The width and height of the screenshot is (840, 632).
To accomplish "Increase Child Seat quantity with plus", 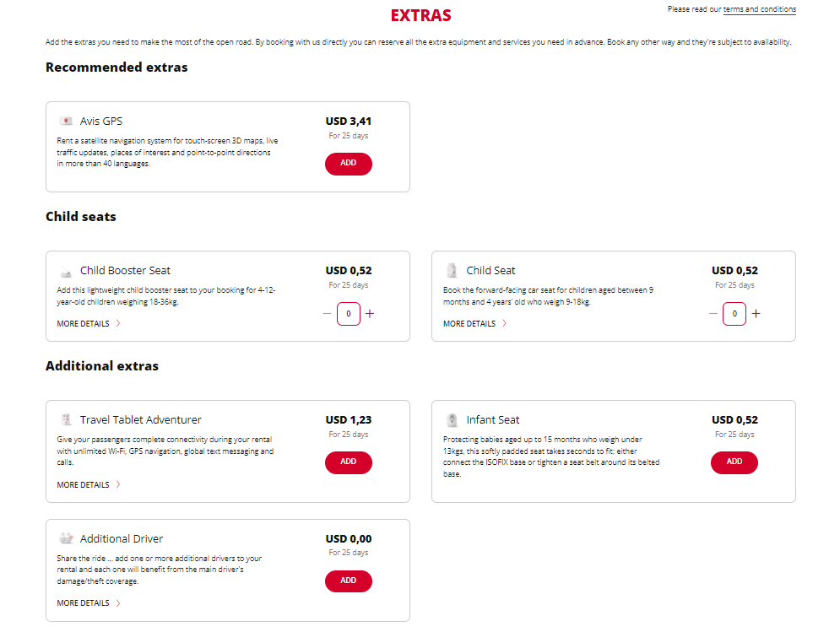I will point(756,314).
